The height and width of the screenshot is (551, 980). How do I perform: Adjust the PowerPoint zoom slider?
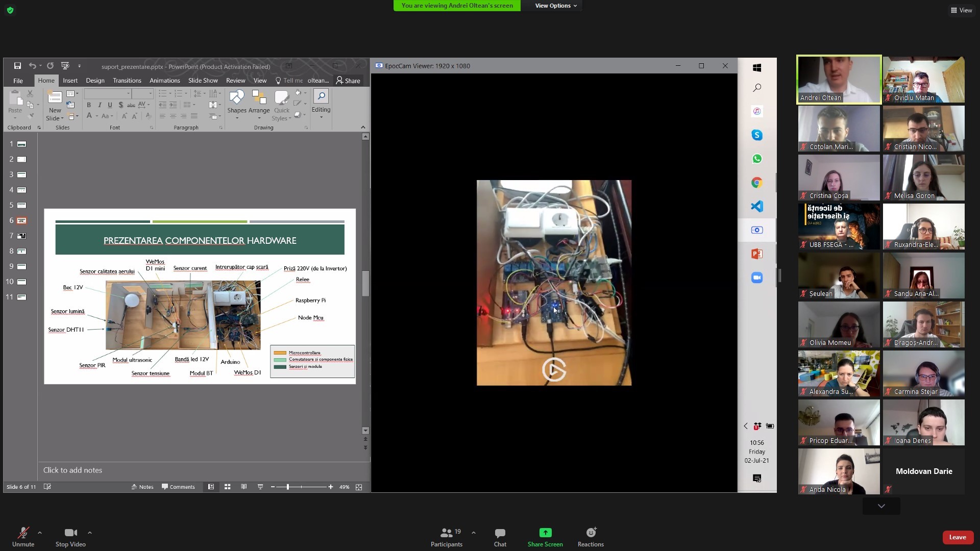288,487
